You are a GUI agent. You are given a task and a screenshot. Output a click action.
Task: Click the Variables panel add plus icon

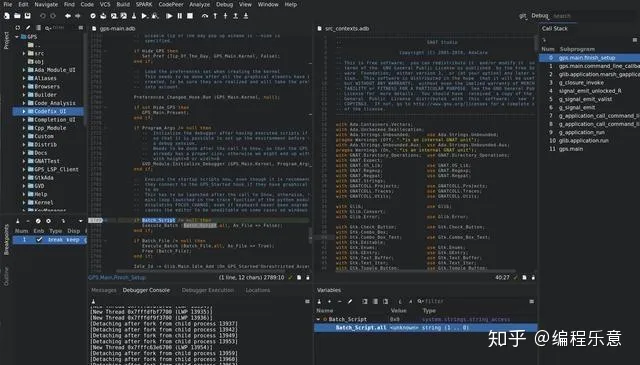(329, 301)
